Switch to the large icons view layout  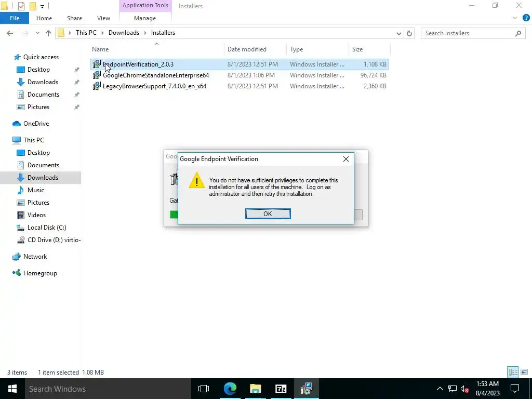point(524,372)
